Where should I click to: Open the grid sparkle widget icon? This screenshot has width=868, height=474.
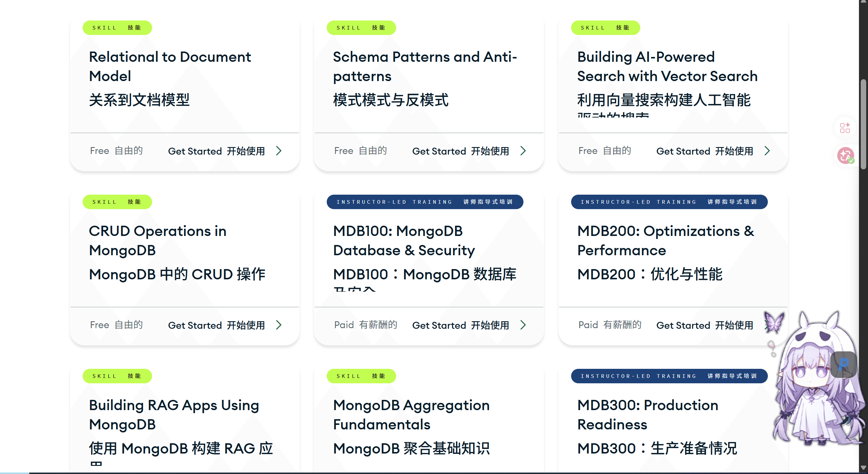[845, 128]
